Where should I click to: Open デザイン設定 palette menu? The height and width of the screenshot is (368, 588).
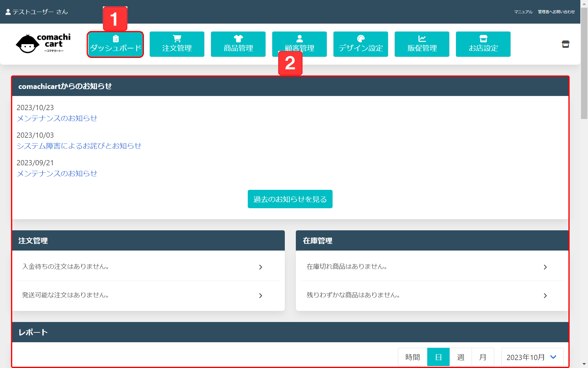[361, 44]
